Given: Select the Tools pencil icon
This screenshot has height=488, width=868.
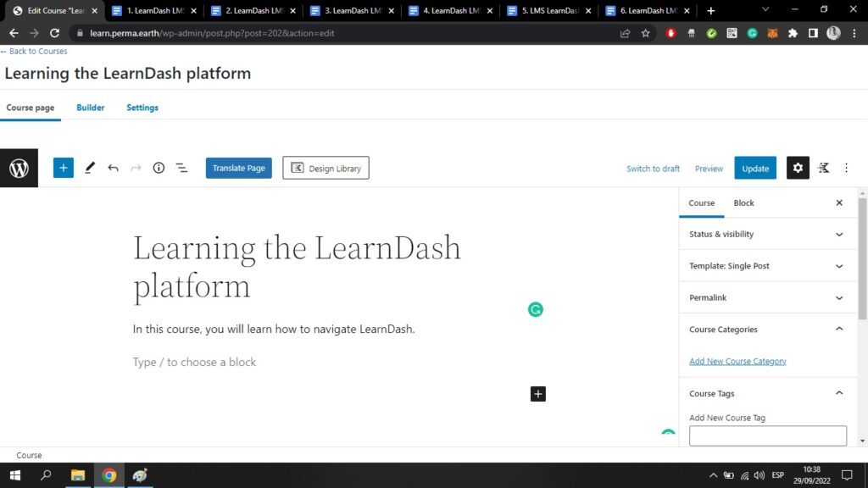Looking at the screenshot, I should click(x=90, y=168).
